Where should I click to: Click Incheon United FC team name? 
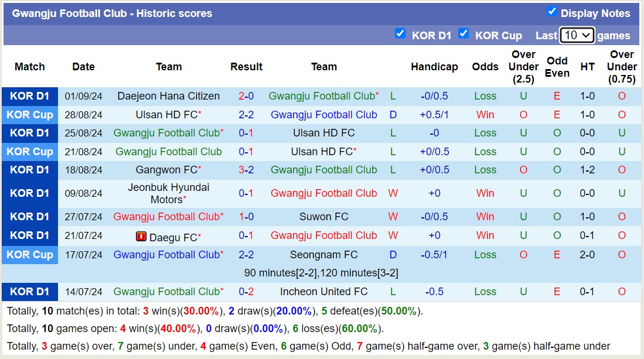click(x=324, y=292)
